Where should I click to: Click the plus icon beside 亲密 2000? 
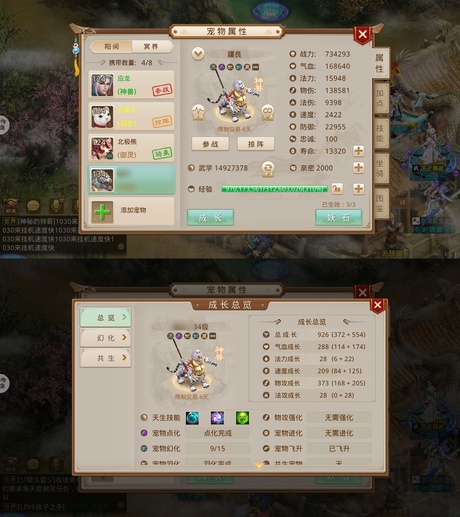[359, 168]
